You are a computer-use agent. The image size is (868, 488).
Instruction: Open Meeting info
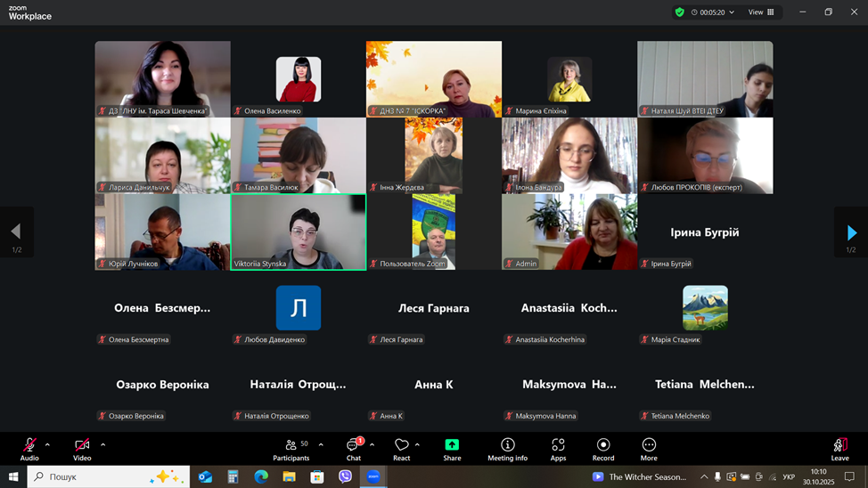pos(507,449)
